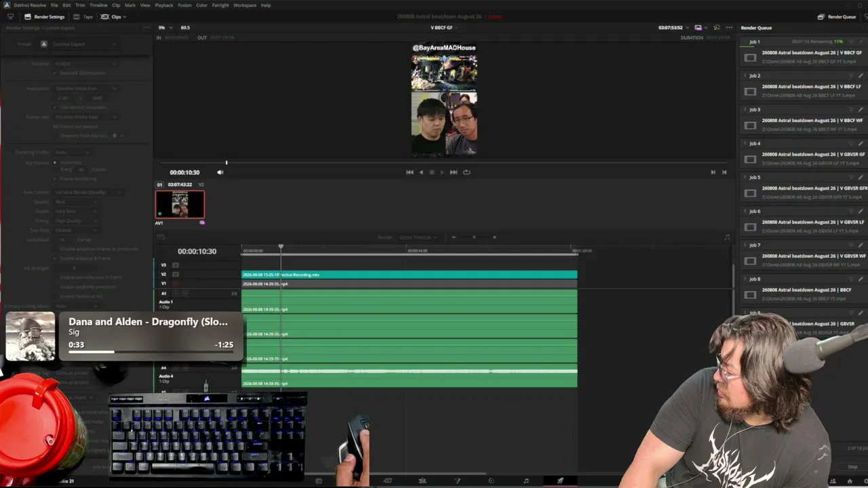Open the Render Settings three-dot options menu
The image size is (868, 488).
point(146,28)
